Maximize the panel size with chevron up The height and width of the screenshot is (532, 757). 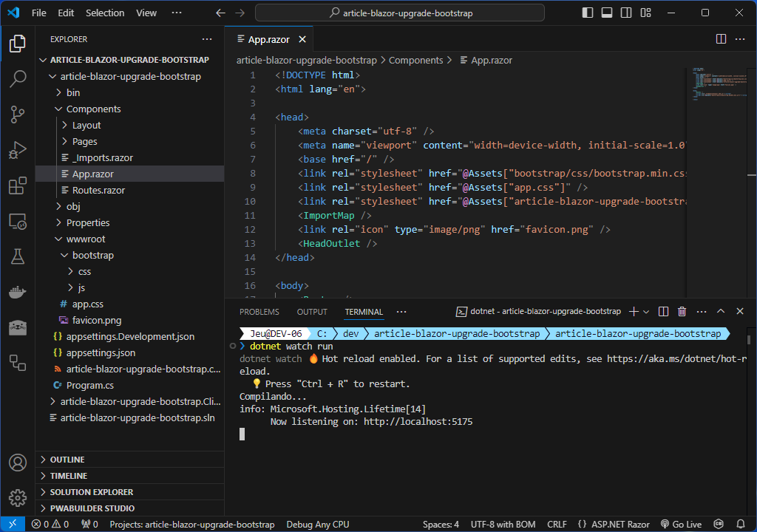coord(720,312)
